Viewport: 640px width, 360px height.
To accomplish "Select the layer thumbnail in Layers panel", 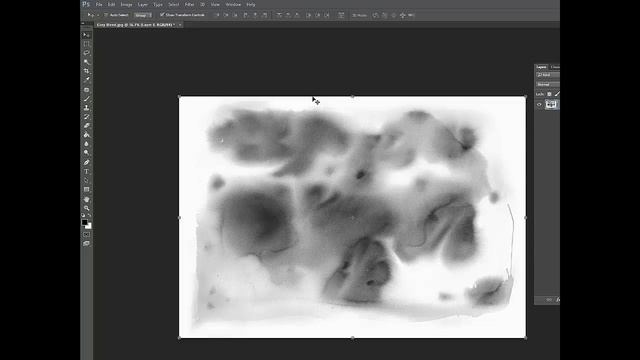I will 551,105.
